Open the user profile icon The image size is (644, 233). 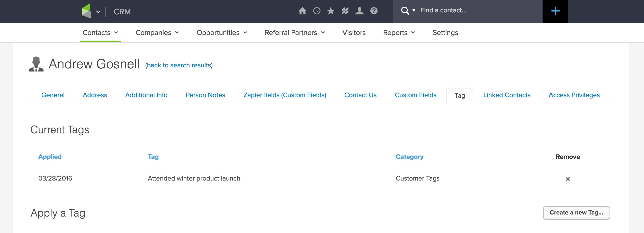pyautogui.click(x=359, y=11)
